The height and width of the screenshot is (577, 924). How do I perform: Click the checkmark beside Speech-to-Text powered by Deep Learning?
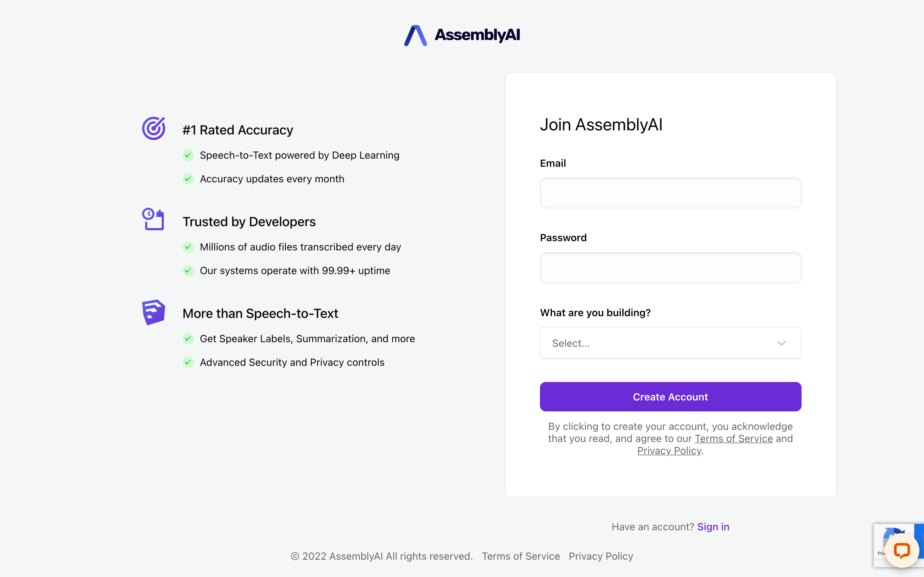[x=189, y=155]
